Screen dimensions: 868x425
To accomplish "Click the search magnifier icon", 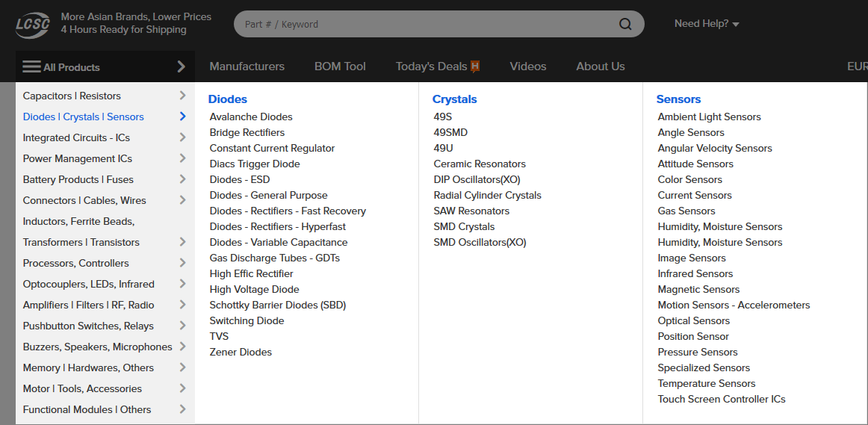I will 625,25.
